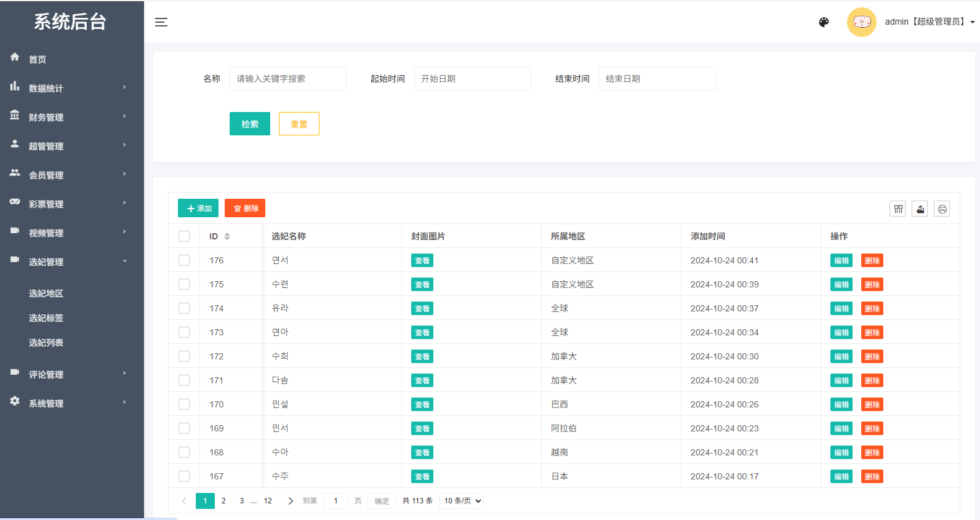Click 查看 cover image for ID 173

coord(422,332)
